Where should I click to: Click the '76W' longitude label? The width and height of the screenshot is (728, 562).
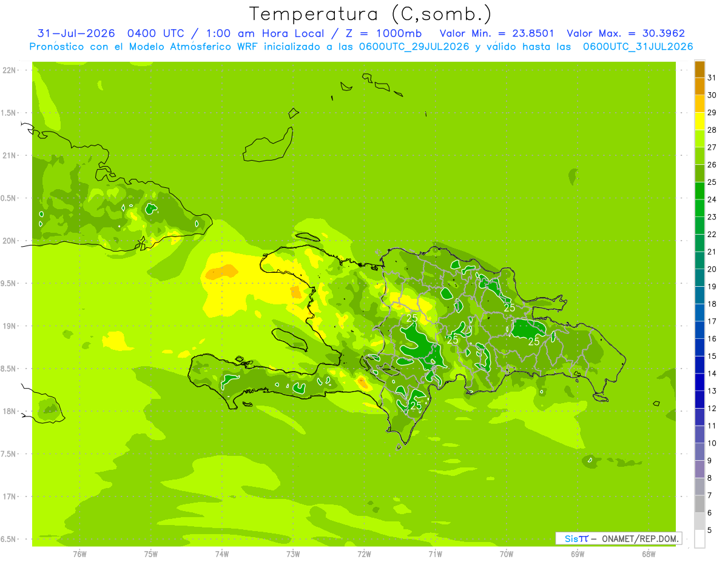coord(80,554)
